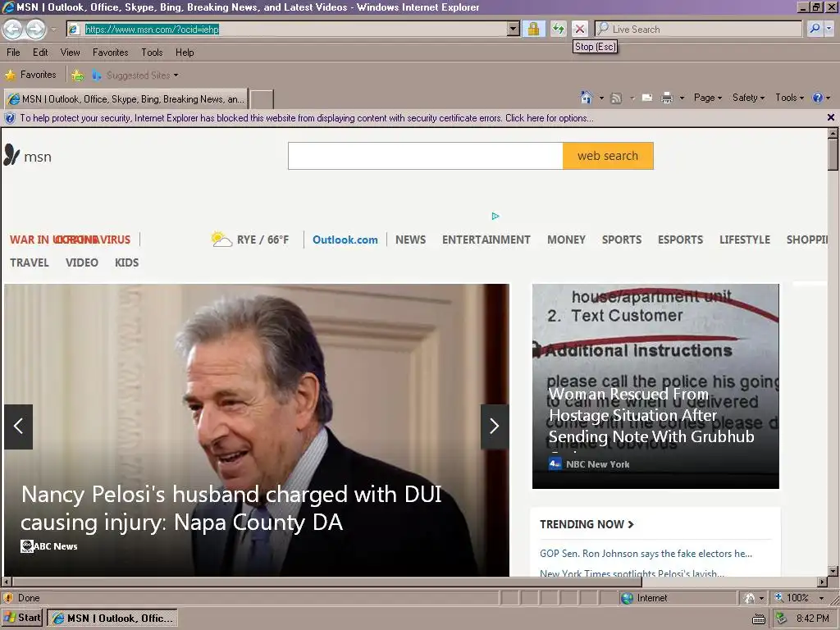Open the address bar history dropdown
The width and height of the screenshot is (840, 630).
513,29
